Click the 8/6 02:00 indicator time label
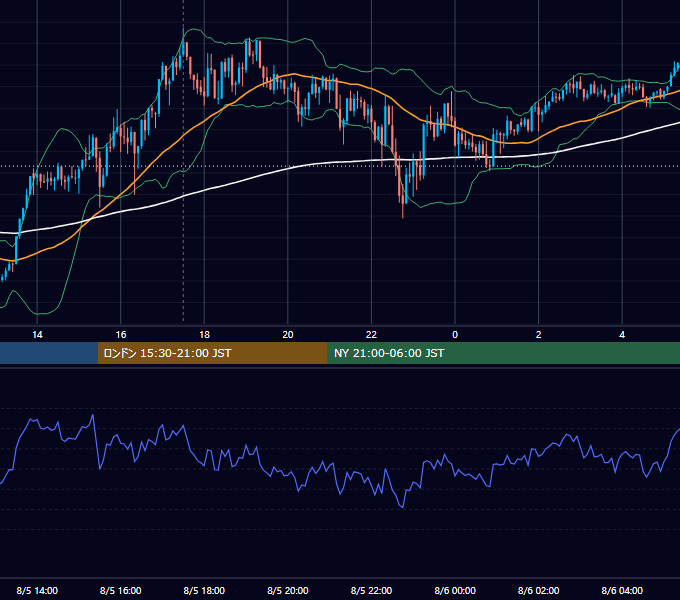The image size is (680, 600). [x=539, y=590]
